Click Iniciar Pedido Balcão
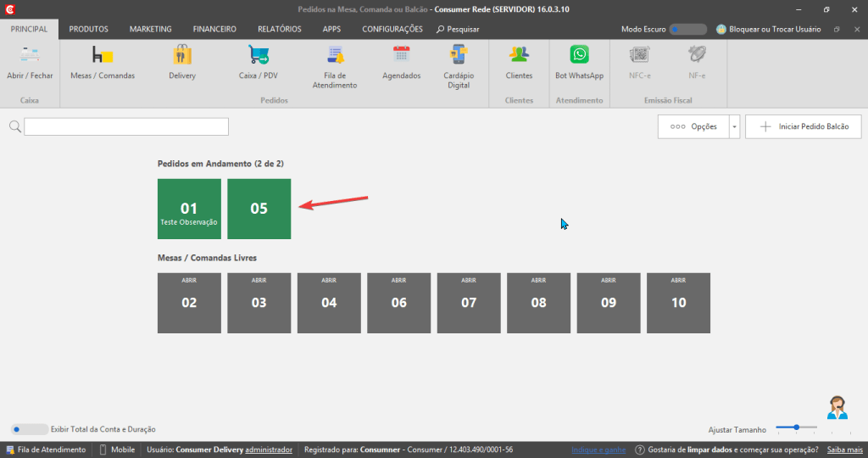 (x=804, y=127)
